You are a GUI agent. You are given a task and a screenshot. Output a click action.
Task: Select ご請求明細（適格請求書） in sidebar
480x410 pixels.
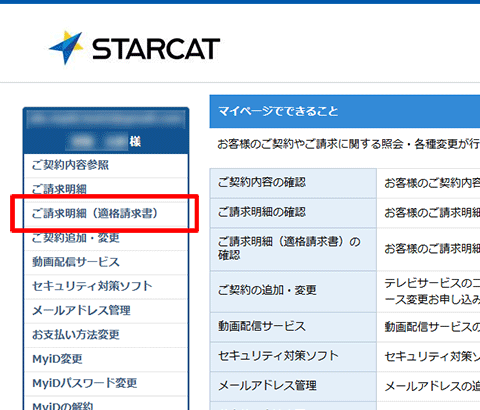click(106, 214)
